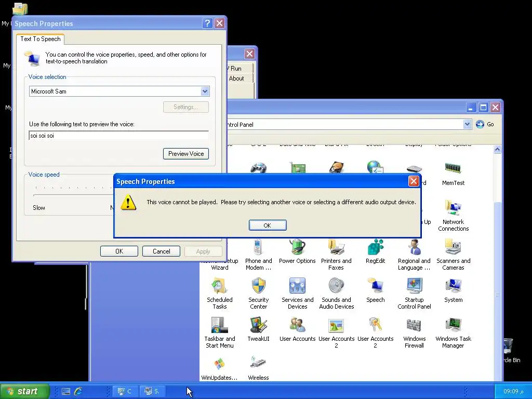Expand the Microsoft Sam voice dropdown
The image size is (532, 399).
[x=205, y=91]
